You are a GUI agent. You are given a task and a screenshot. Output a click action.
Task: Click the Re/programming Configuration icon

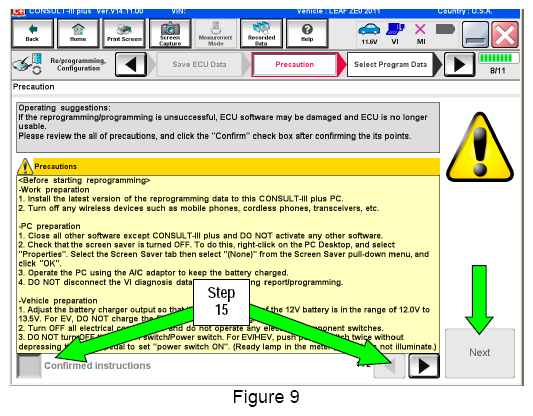pos(27,64)
